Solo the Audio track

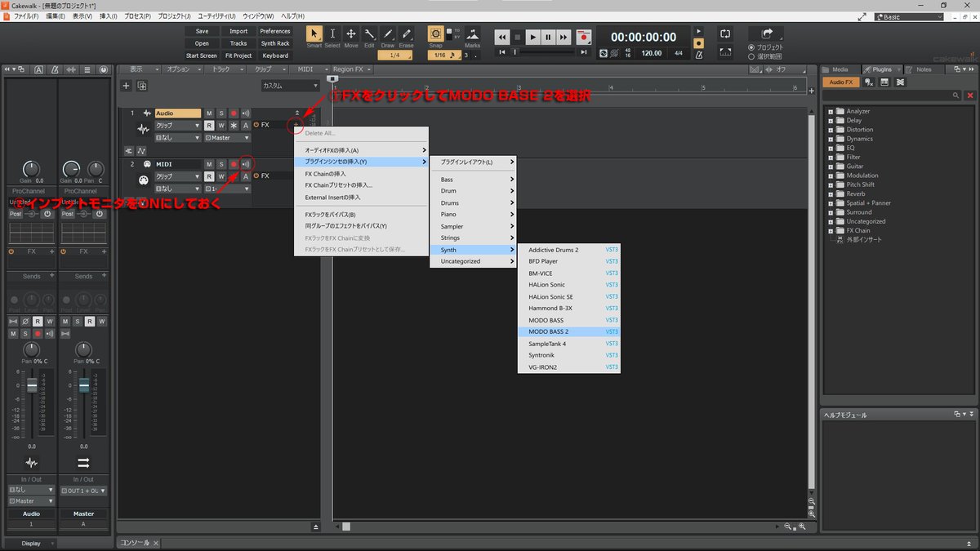point(220,113)
